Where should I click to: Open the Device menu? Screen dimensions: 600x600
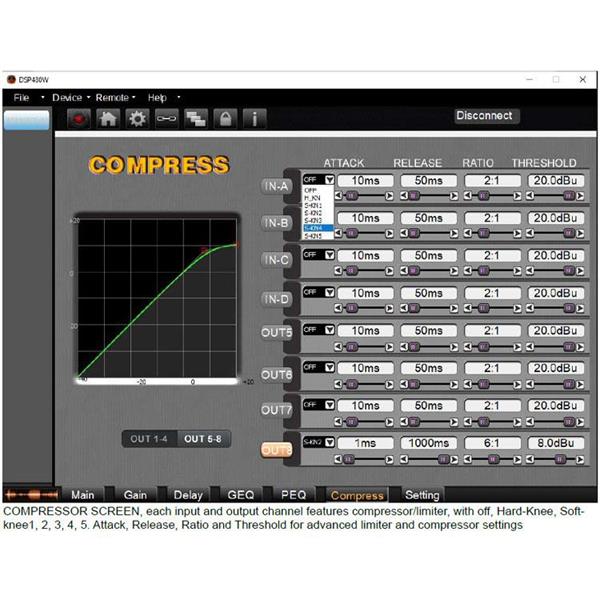pyautogui.click(x=69, y=98)
